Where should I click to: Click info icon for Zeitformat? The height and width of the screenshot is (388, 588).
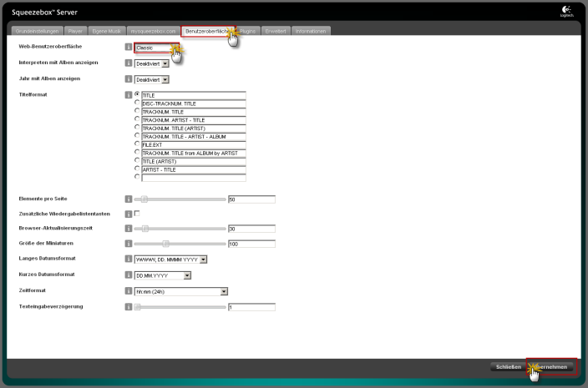click(x=128, y=291)
